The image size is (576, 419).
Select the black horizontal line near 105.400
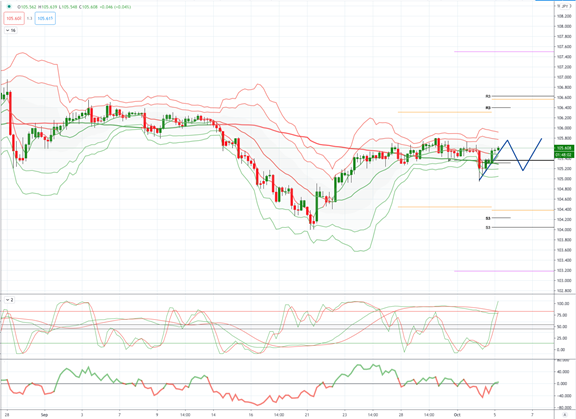522,160
